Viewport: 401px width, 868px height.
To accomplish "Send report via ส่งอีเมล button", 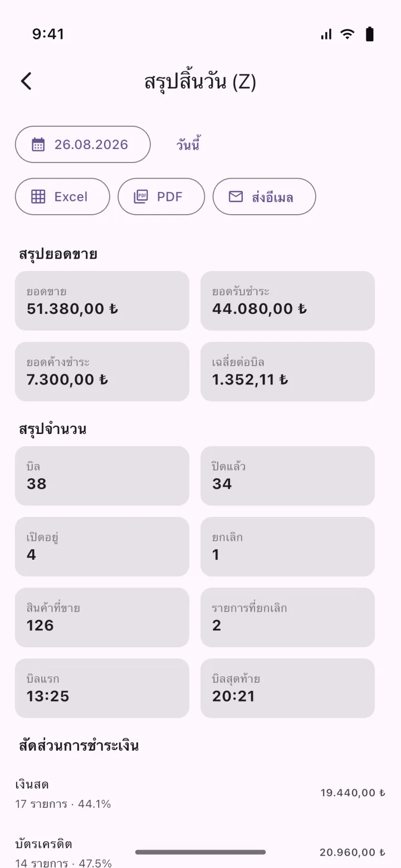I will (264, 196).
